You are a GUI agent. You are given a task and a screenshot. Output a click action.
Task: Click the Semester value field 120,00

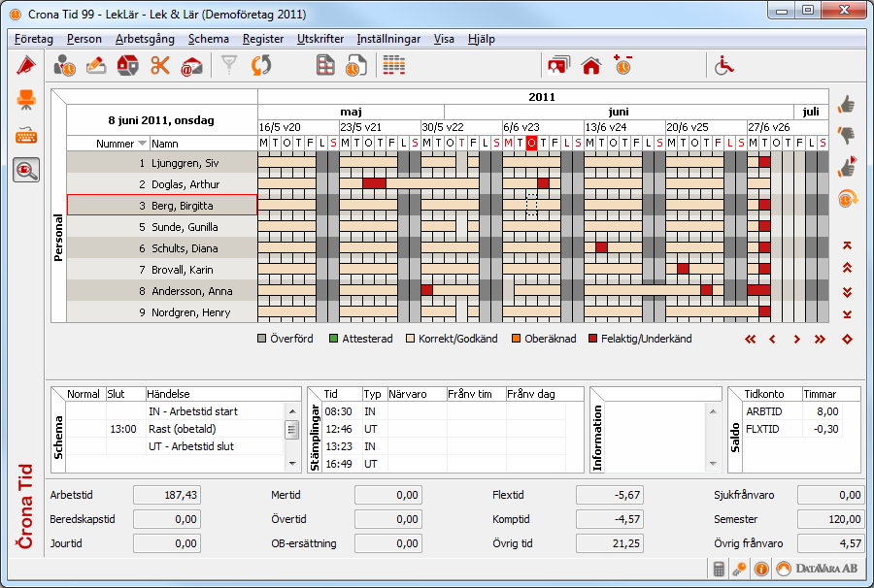831,519
